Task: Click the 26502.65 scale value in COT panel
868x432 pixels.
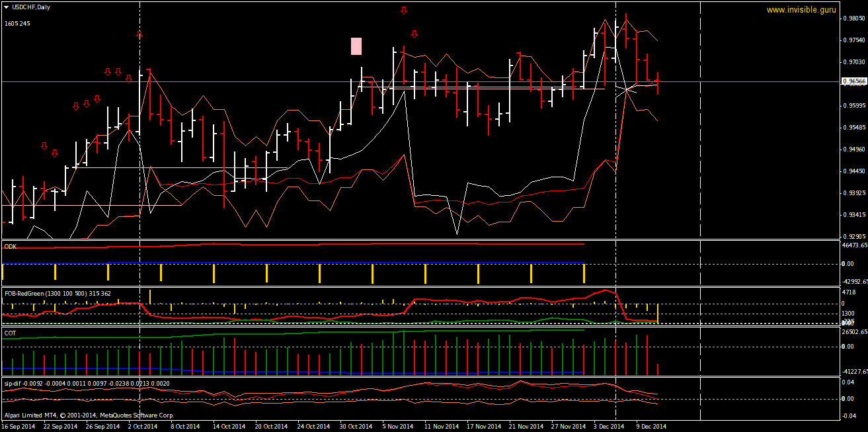Action: [x=853, y=333]
